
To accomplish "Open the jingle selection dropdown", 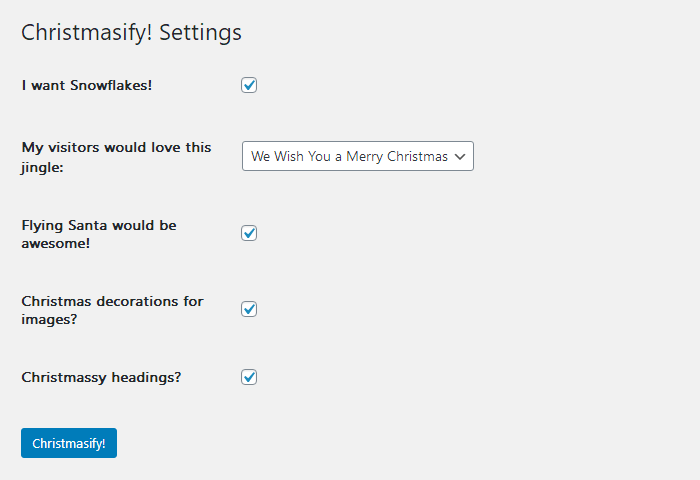I will point(357,156).
